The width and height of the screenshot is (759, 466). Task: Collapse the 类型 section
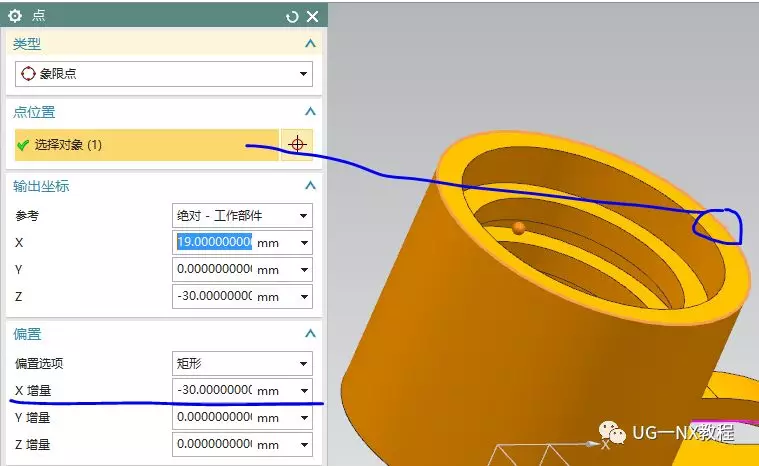click(310, 44)
